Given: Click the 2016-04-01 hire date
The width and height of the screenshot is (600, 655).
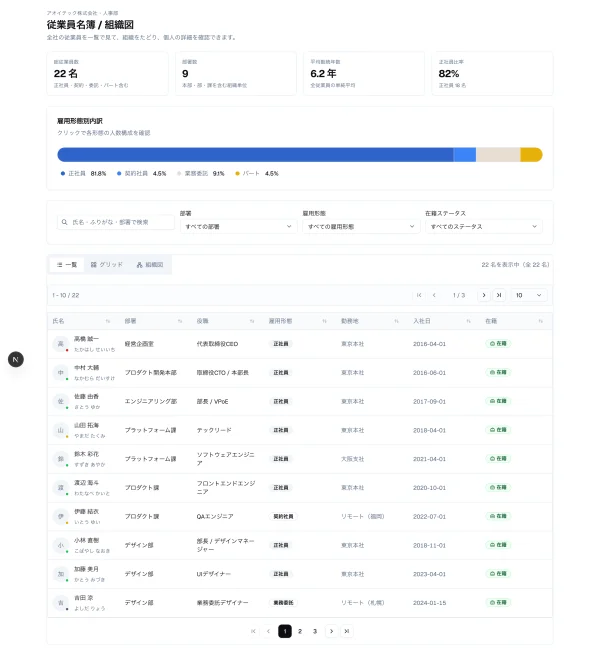Looking at the screenshot, I should point(430,344).
